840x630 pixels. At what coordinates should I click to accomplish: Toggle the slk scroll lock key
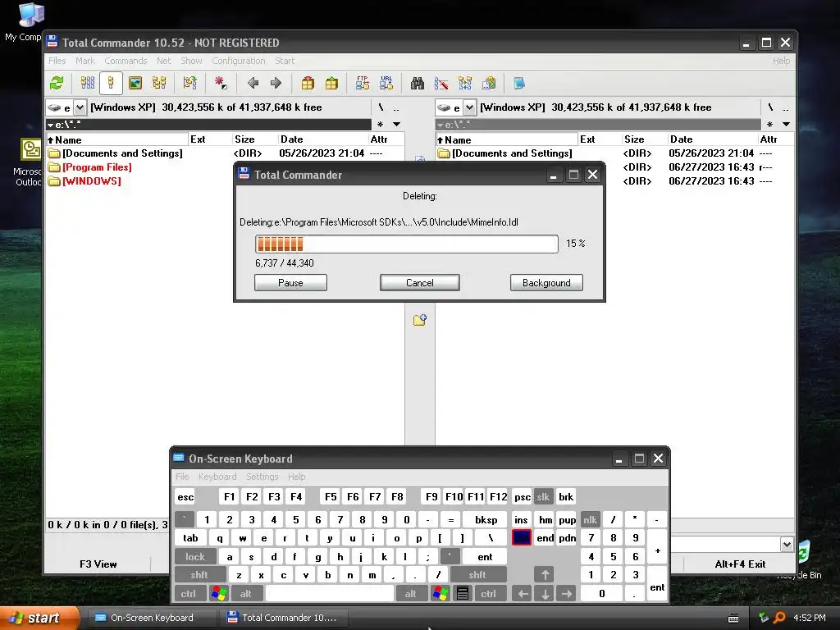543,496
